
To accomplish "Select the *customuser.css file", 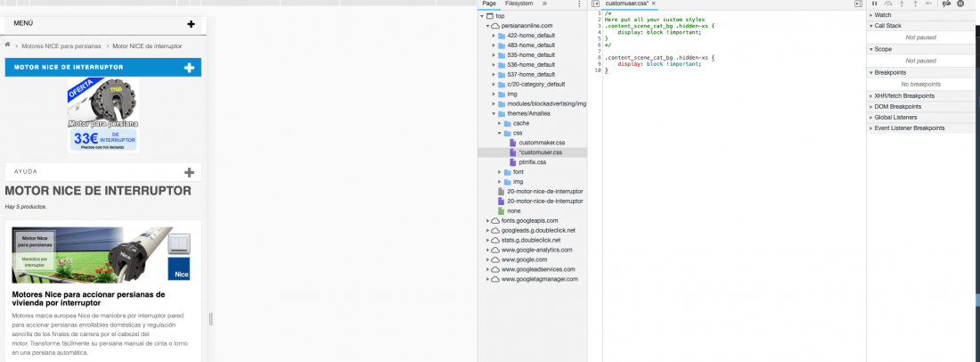I will pyautogui.click(x=533, y=152).
